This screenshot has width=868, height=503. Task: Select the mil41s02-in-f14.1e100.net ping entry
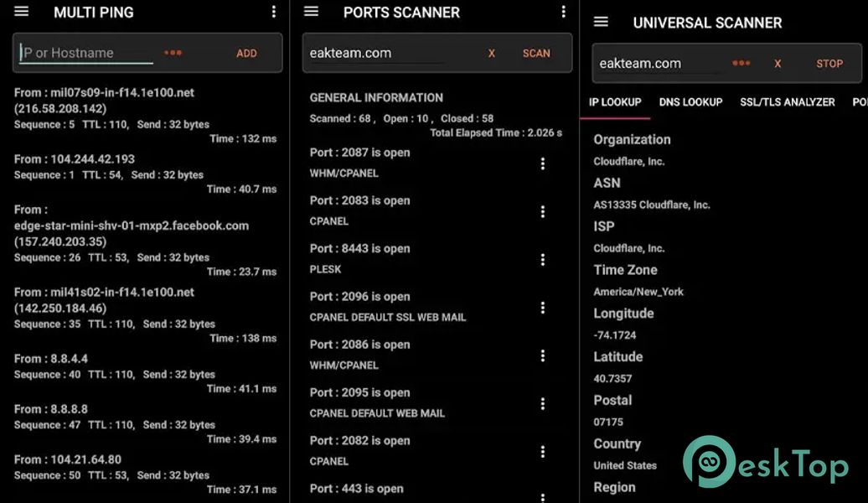click(145, 314)
